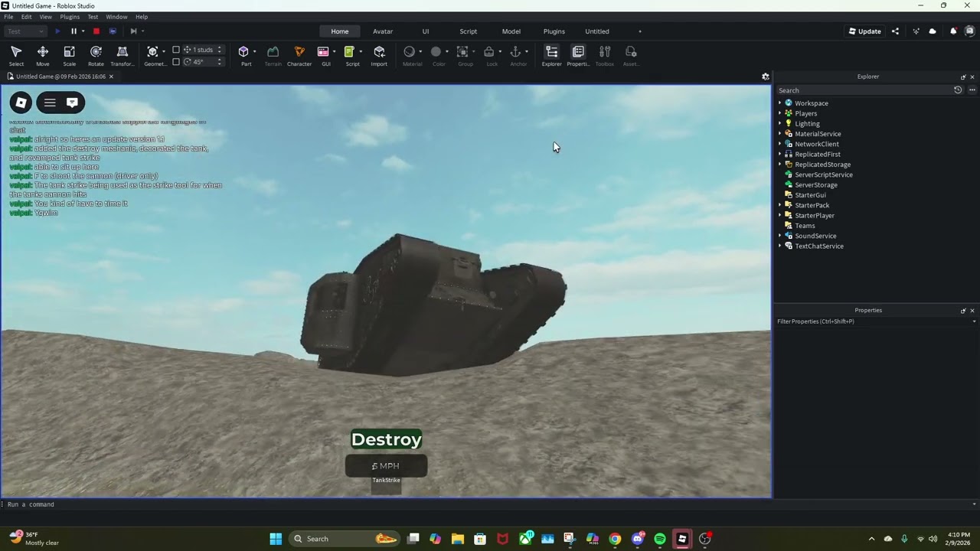Open the notifications bell
The image size is (980, 551).
tap(953, 31)
